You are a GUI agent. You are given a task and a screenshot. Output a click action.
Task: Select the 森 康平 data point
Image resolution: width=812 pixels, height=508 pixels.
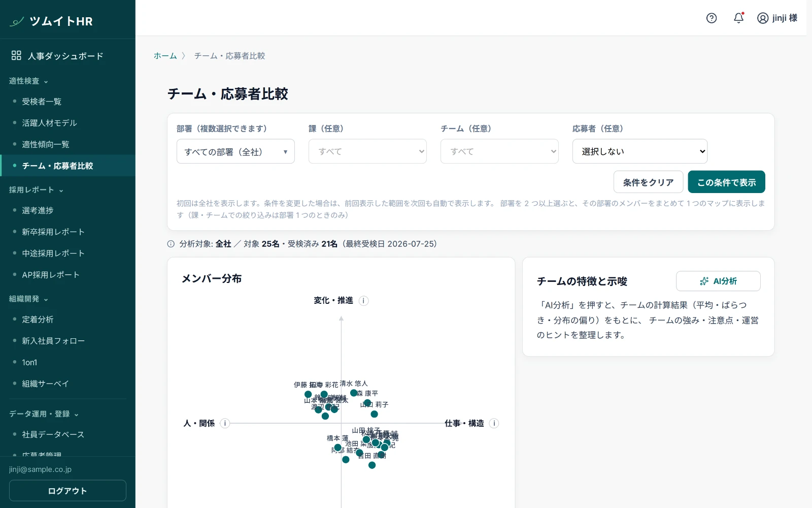[367, 403]
